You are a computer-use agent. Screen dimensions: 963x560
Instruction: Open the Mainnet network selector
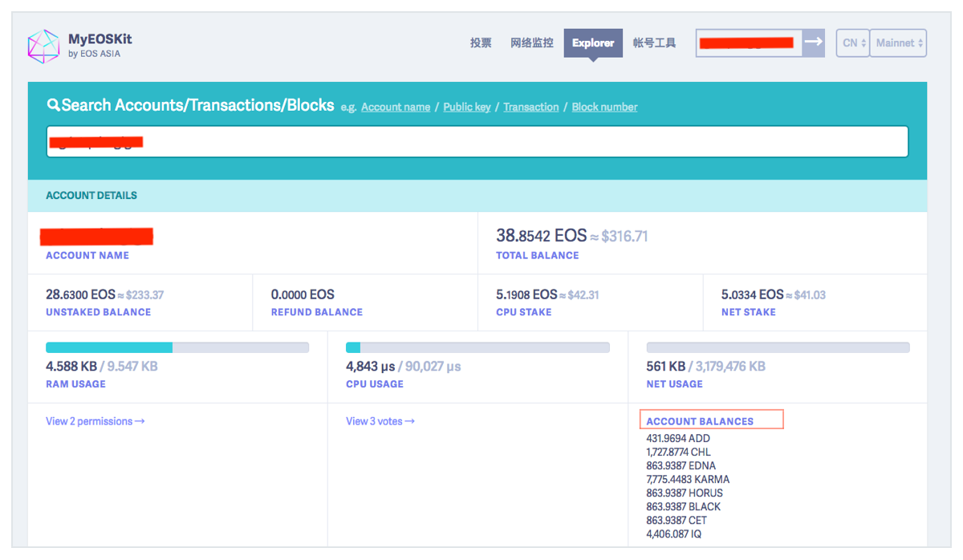click(x=898, y=43)
